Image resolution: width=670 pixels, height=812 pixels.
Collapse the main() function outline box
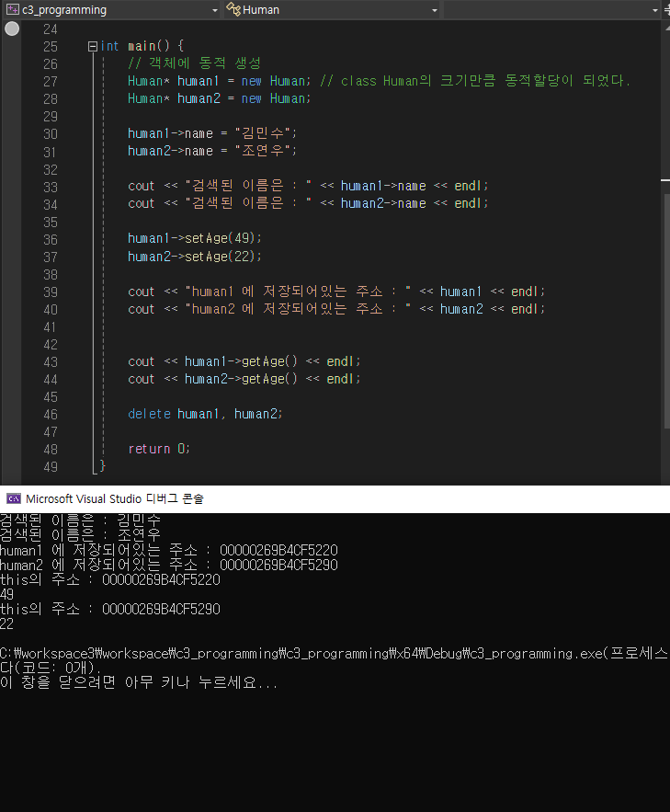93,47
